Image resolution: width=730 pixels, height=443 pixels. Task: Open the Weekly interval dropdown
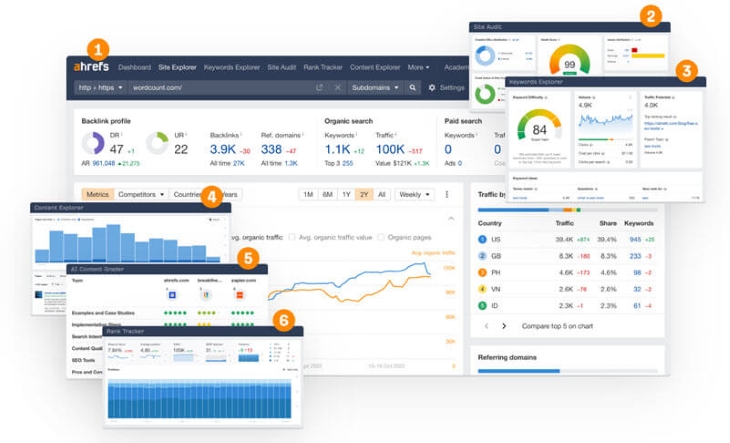[x=414, y=195]
